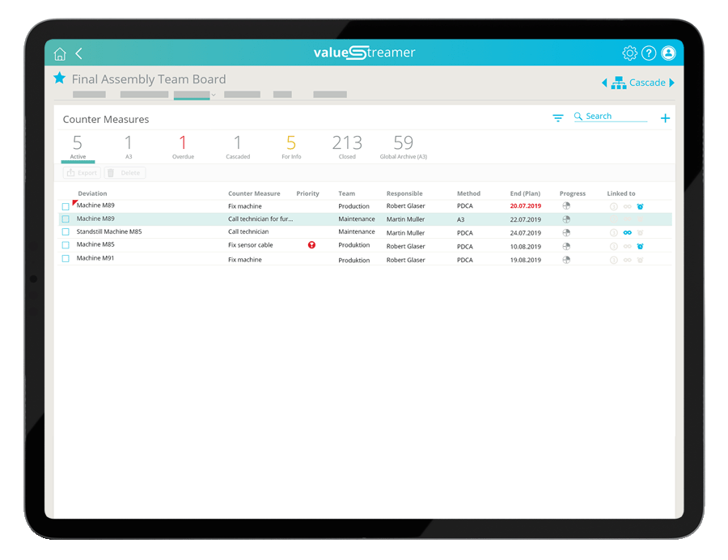Screen dimensions: 728x560
Task: Open the user account icon
Action: [669, 53]
